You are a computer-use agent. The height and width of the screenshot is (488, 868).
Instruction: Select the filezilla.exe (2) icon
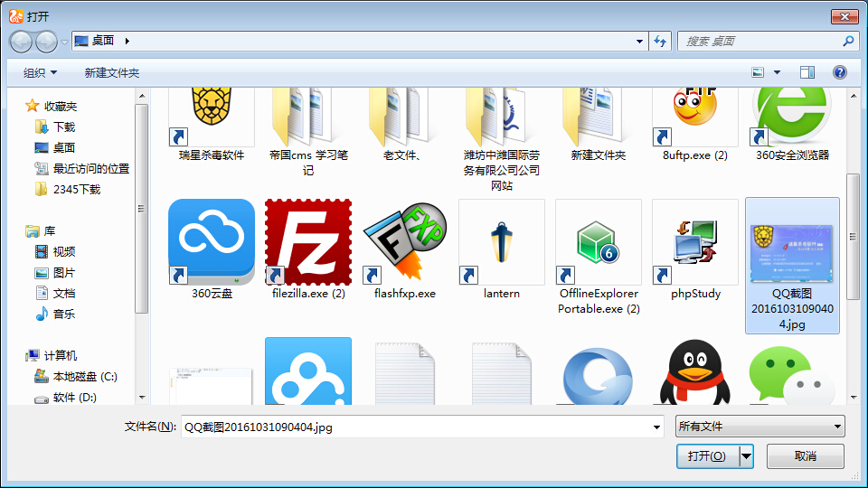coord(307,242)
